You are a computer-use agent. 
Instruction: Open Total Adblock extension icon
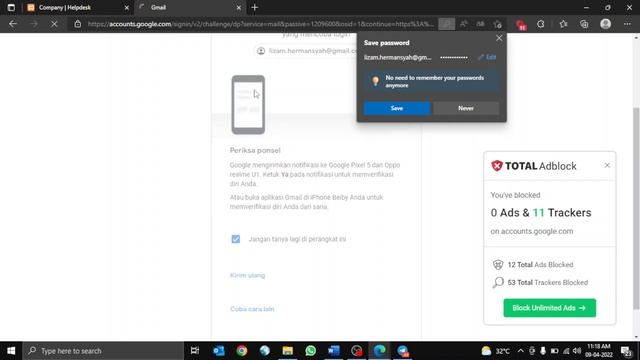point(521,24)
